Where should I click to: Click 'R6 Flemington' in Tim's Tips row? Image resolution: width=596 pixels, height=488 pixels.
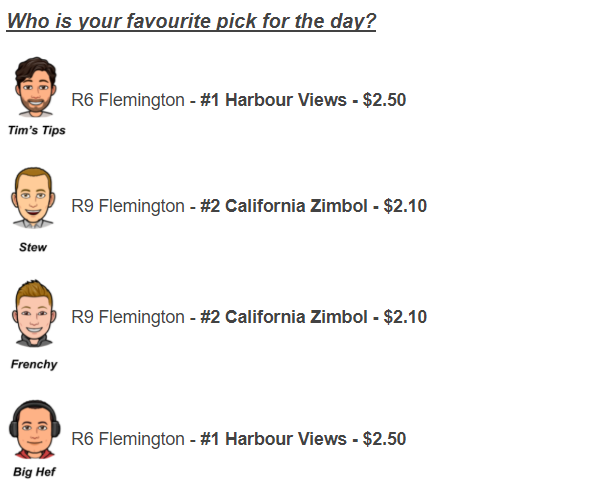pyautogui.click(x=128, y=100)
